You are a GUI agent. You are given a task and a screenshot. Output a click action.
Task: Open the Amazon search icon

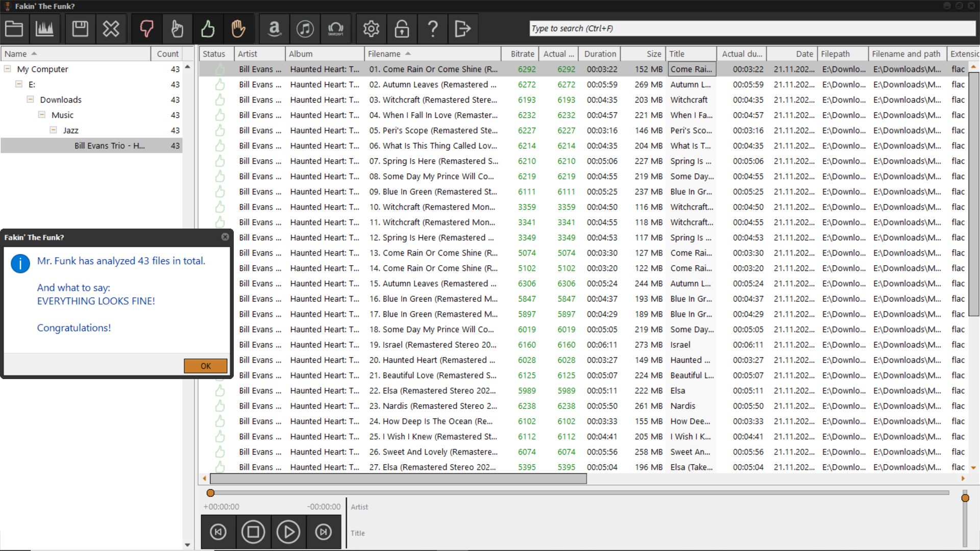click(275, 29)
